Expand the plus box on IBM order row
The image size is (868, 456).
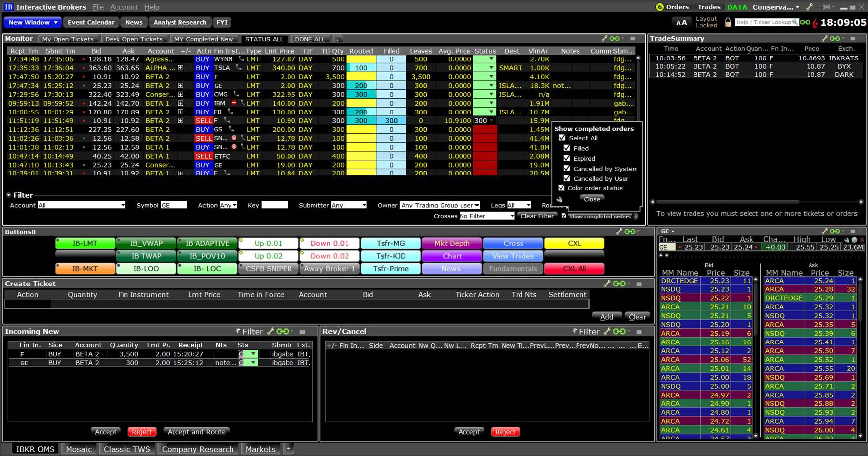pyautogui.click(x=181, y=103)
